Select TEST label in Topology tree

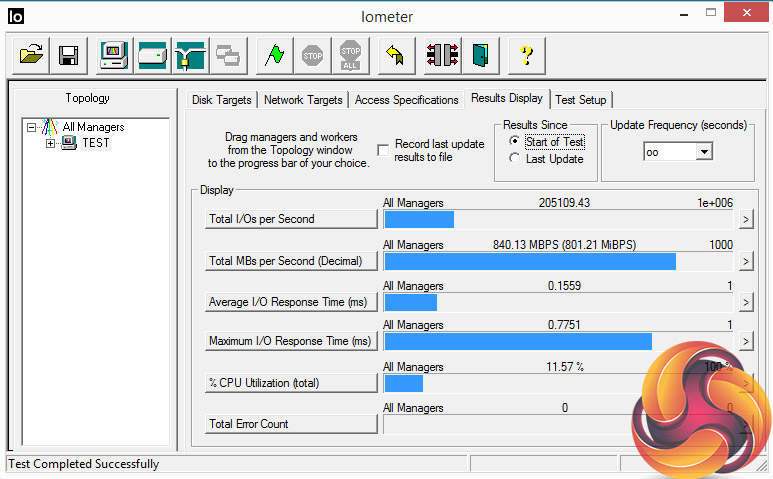pos(96,143)
